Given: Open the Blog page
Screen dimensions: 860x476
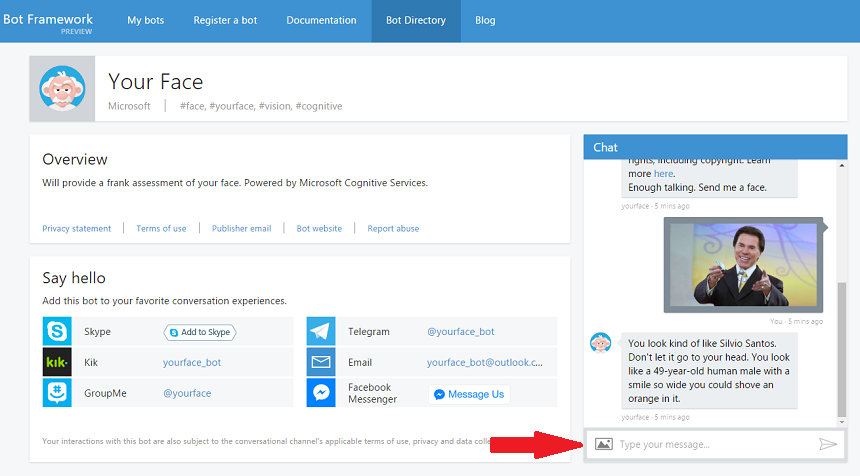Looking at the screenshot, I should [485, 20].
